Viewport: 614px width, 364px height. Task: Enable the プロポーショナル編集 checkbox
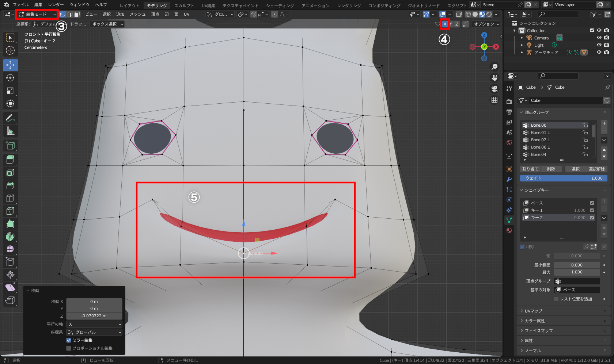69,348
